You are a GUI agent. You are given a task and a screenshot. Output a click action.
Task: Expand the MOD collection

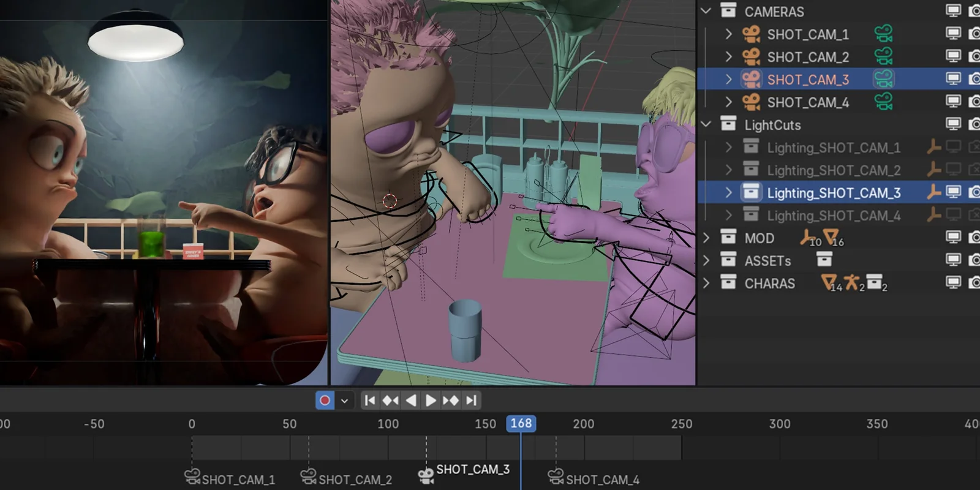pyautogui.click(x=706, y=238)
